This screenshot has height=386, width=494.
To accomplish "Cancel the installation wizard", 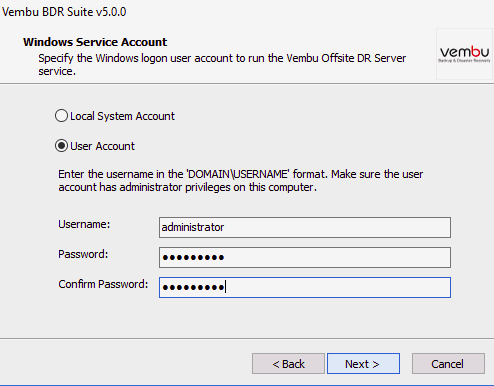I will pos(448,364).
